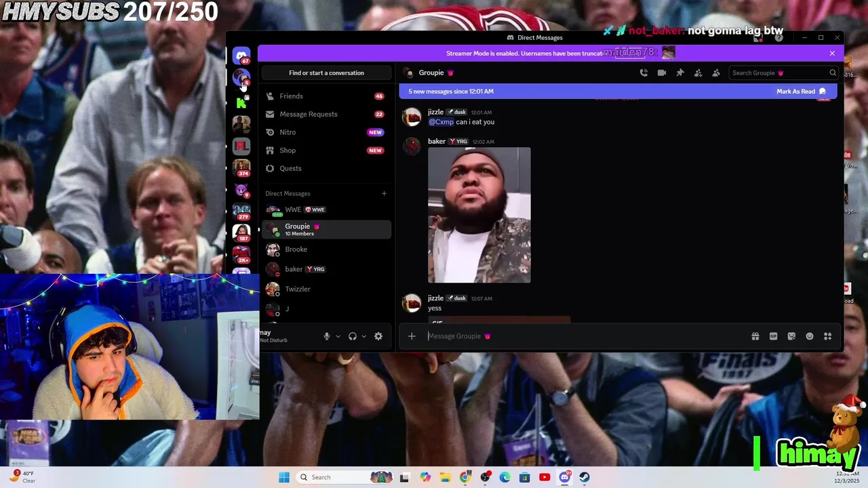Open the Shop page

pos(326,150)
